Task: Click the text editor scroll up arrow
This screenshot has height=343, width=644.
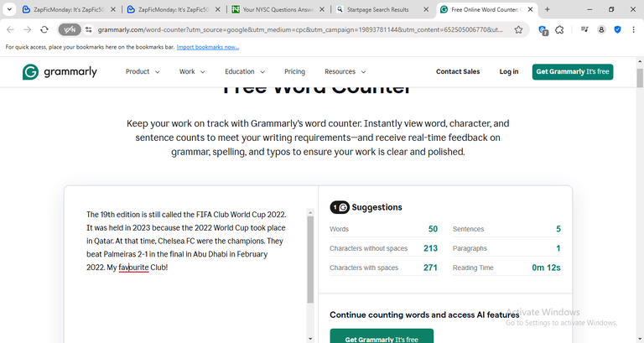Action: click(310, 212)
